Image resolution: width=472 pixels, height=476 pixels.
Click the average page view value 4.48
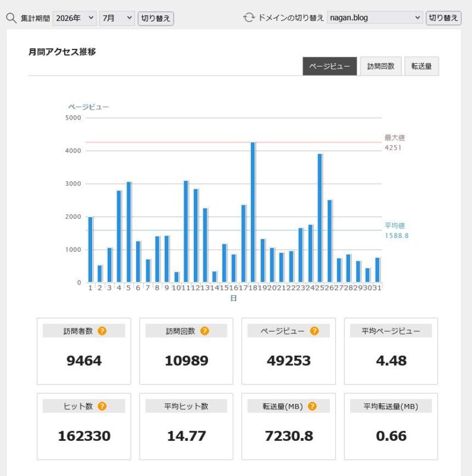[391, 361]
